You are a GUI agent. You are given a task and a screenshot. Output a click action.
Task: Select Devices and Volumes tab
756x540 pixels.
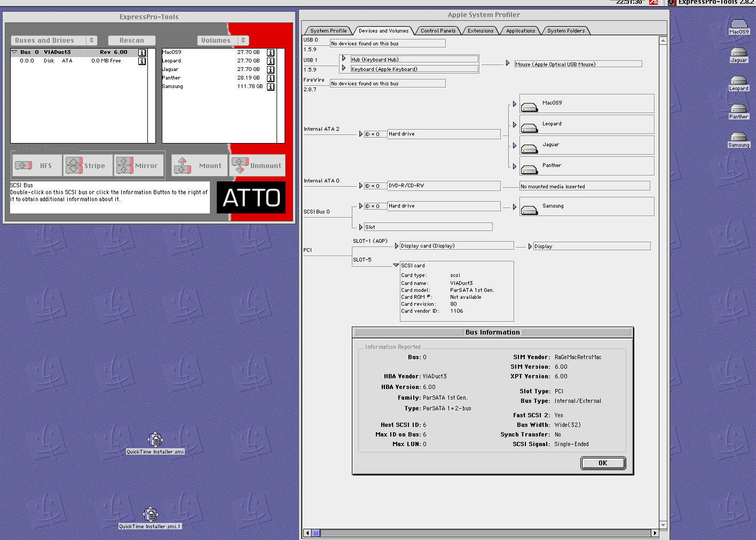383,31
